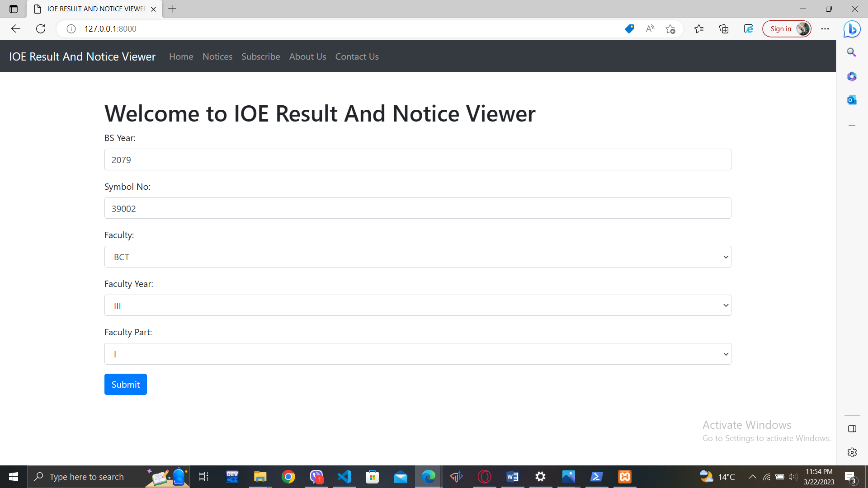Open the Notices nav item

(x=217, y=56)
